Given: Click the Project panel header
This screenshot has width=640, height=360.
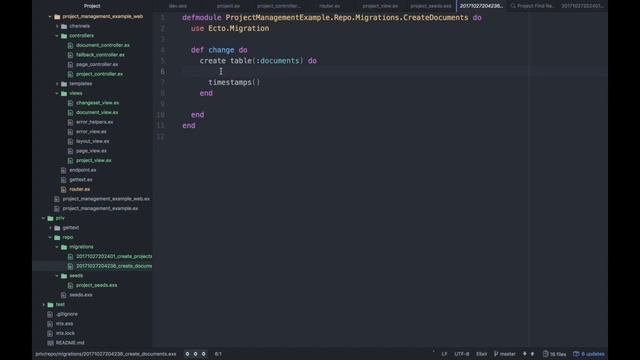Looking at the screenshot, I should point(92,6).
